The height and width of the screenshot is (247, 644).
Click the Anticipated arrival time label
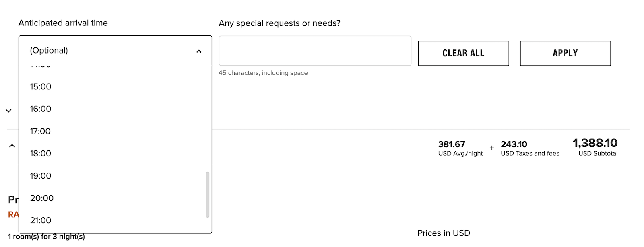click(63, 23)
